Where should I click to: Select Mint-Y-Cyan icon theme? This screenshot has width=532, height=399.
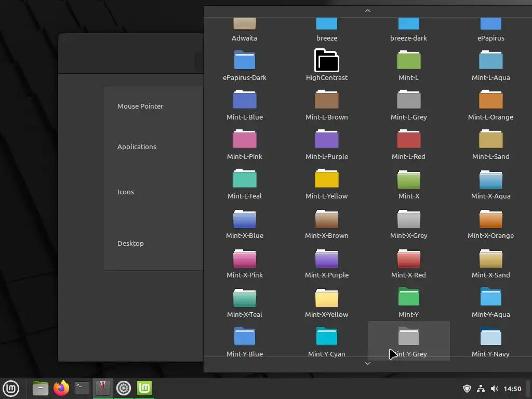pyautogui.click(x=326, y=341)
